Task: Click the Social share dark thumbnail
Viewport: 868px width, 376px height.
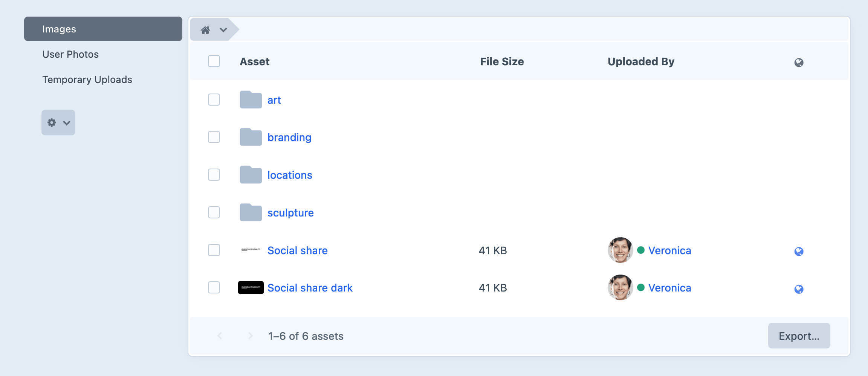Action: (x=251, y=287)
